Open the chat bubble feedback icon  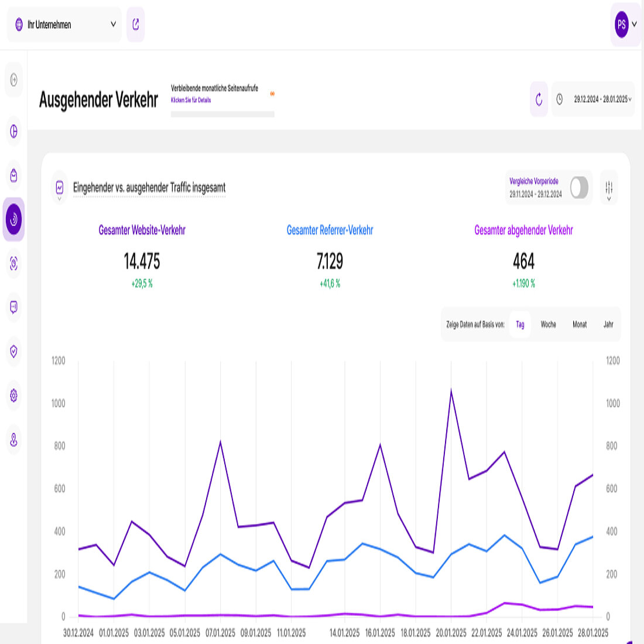click(x=14, y=307)
